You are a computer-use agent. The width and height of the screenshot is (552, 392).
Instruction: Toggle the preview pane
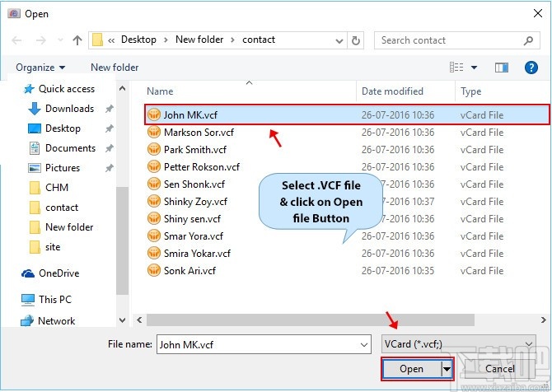[501, 68]
